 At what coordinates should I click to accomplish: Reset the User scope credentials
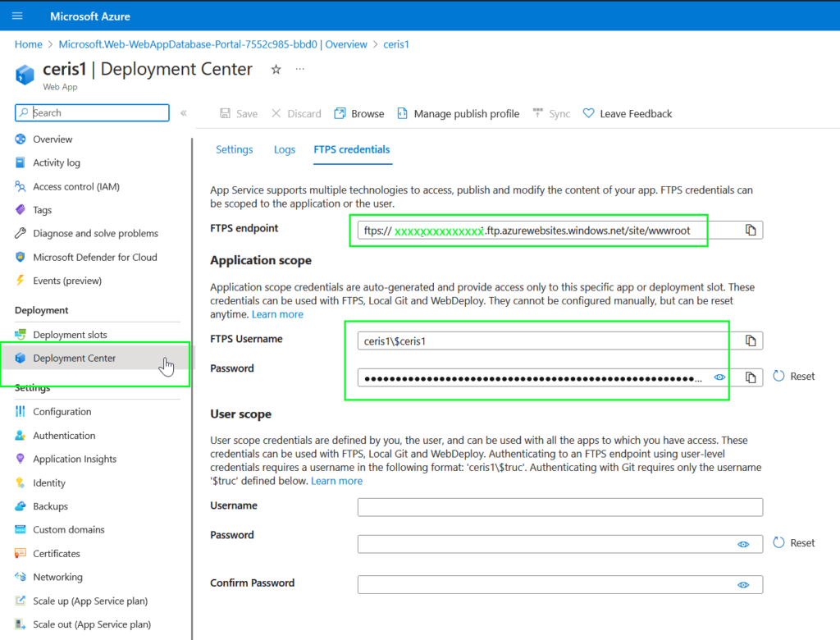[x=794, y=543]
